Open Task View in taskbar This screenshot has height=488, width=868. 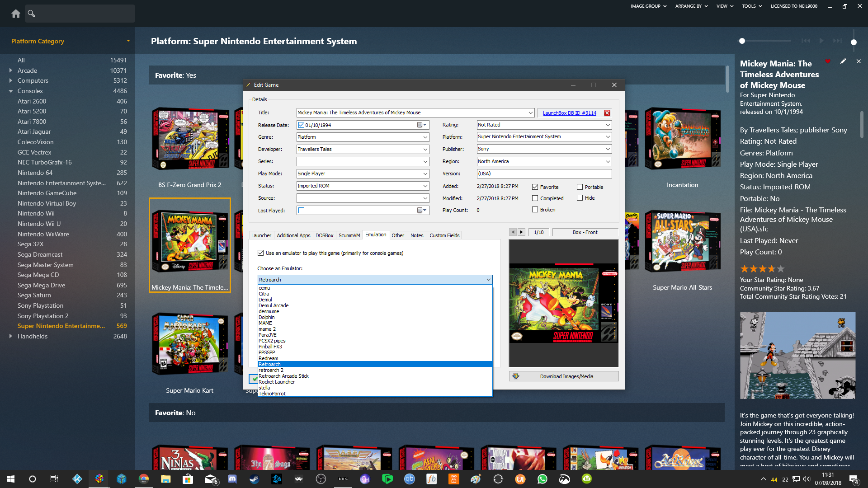pos(54,479)
